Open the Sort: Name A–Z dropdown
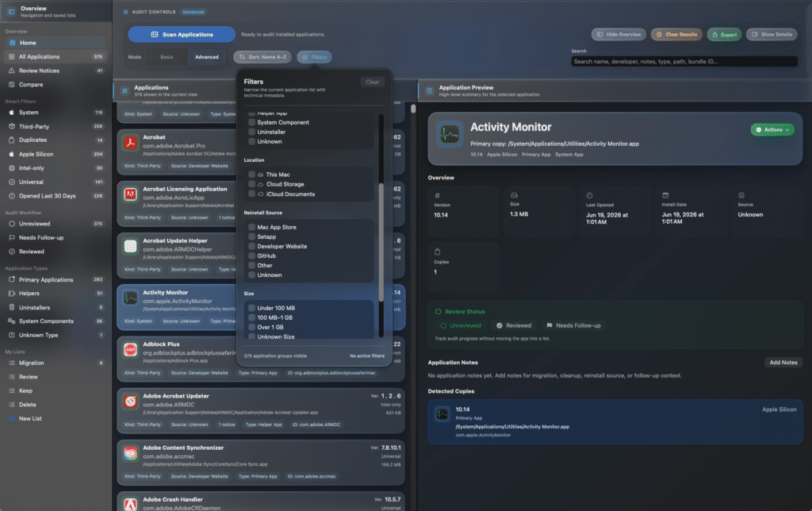The height and width of the screenshot is (511, 812). click(x=262, y=57)
